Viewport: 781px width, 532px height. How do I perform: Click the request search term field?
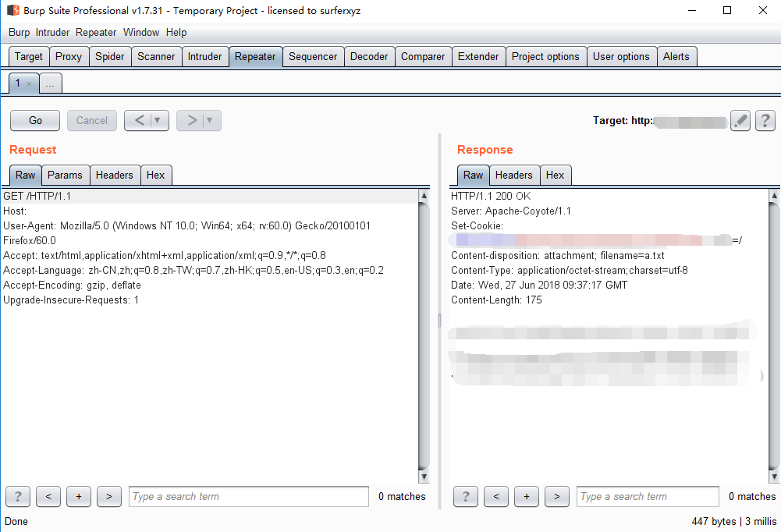(x=249, y=497)
